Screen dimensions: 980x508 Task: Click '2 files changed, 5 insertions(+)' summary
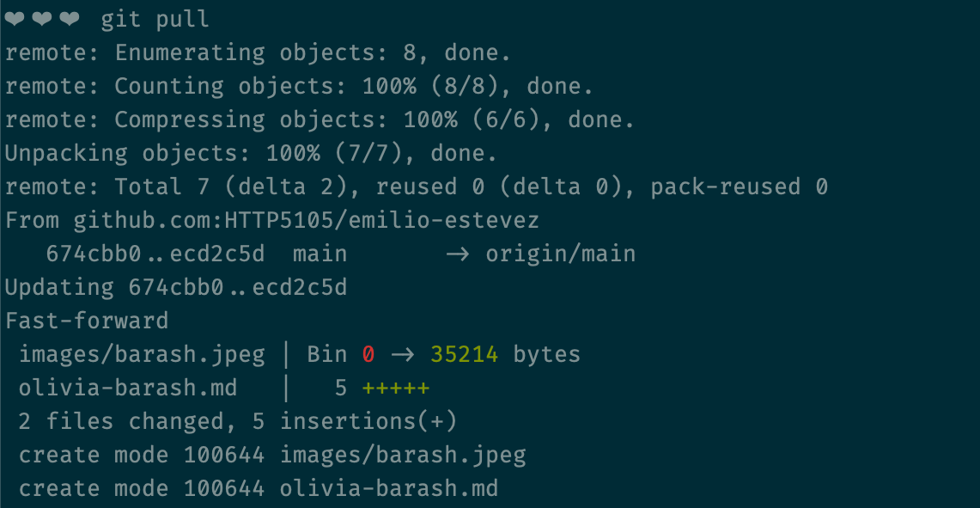238,422
